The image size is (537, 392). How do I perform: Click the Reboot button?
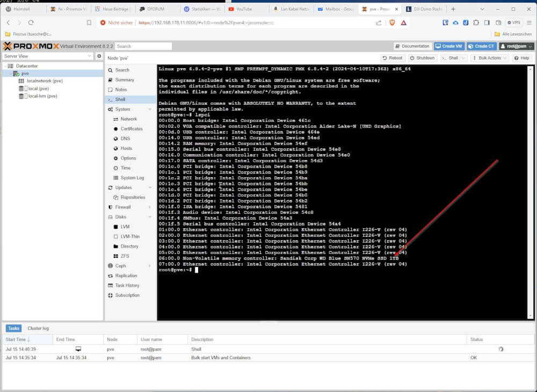point(393,58)
